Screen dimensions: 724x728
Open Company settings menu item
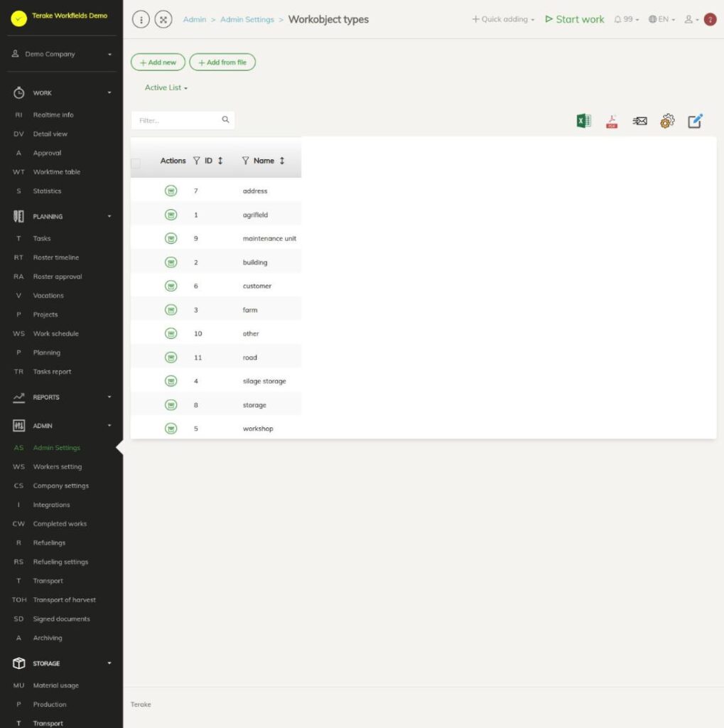60,486
